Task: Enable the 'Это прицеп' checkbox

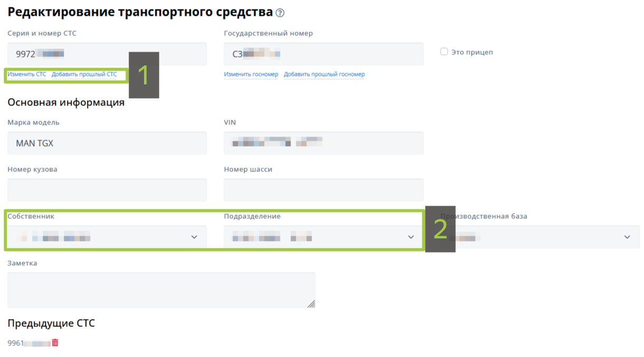Action: click(444, 52)
